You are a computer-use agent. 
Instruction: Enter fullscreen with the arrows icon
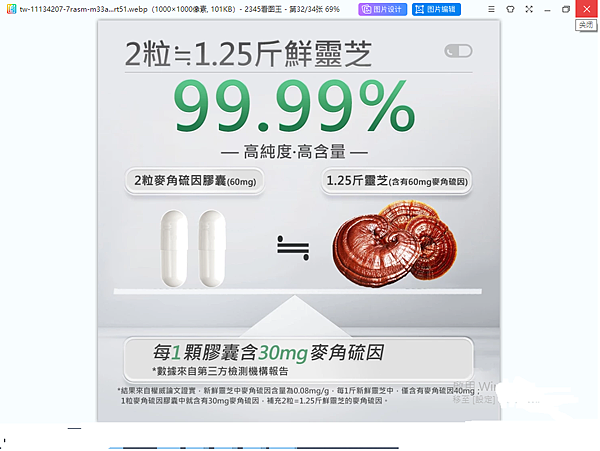(529, 9)
